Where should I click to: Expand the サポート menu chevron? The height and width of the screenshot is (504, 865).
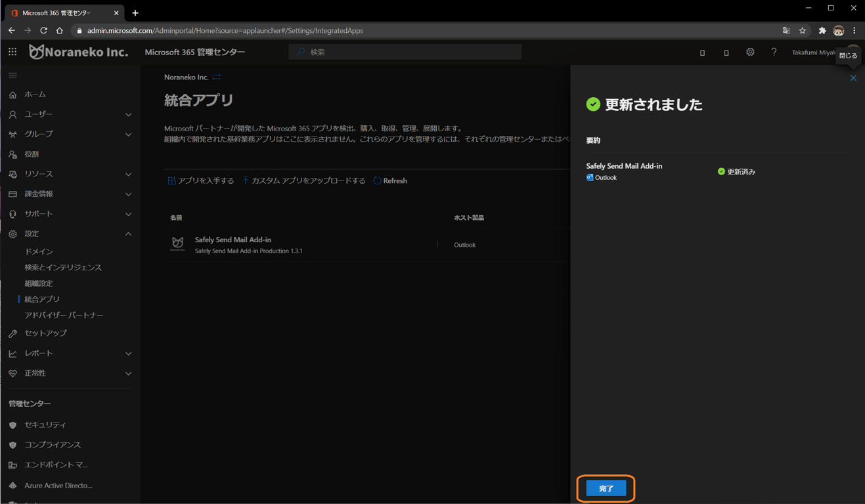click(x=128, y=214)
